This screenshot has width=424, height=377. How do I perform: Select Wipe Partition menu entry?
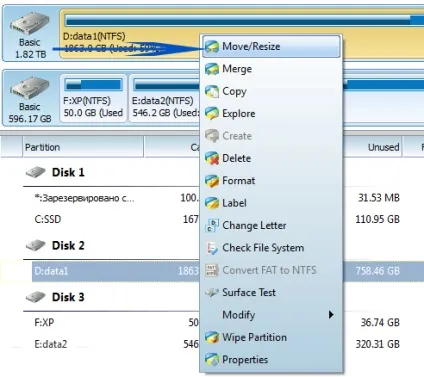tap(272, 337)
